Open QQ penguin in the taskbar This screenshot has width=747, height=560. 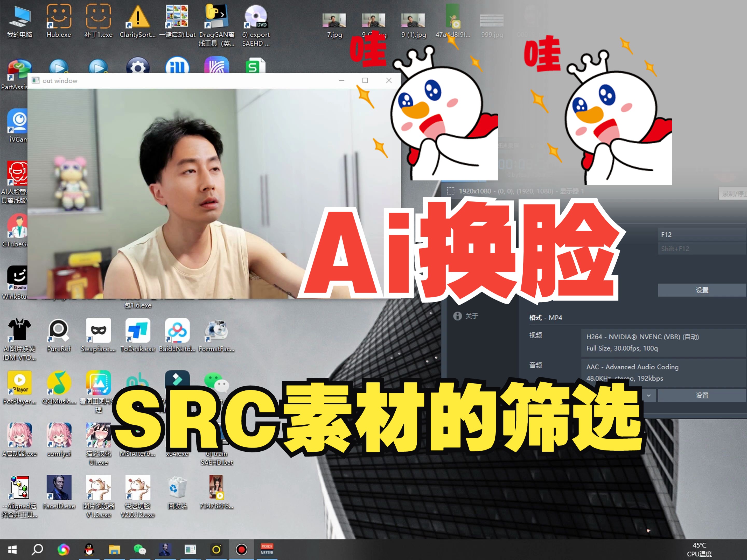(89, 550)
